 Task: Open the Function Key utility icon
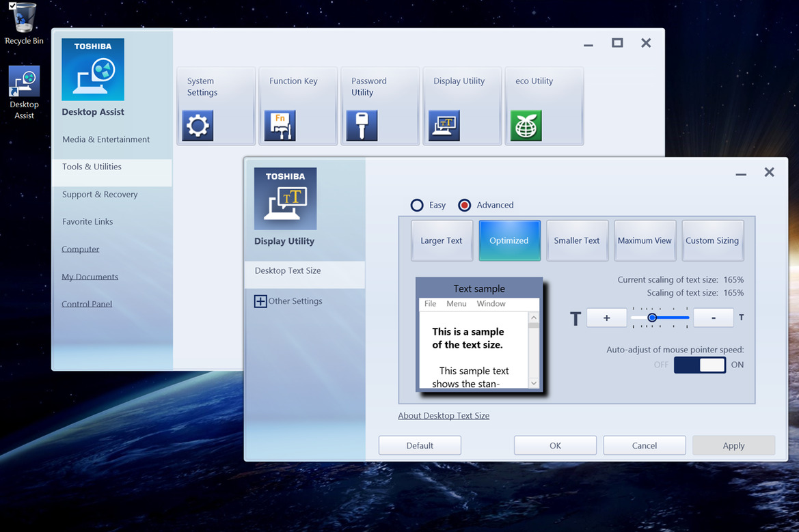tap(280, 125)
